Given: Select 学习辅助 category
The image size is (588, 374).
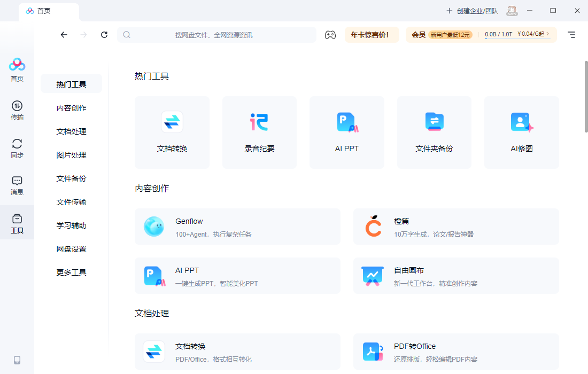Looking at the screenshot, I should point(71,225).
